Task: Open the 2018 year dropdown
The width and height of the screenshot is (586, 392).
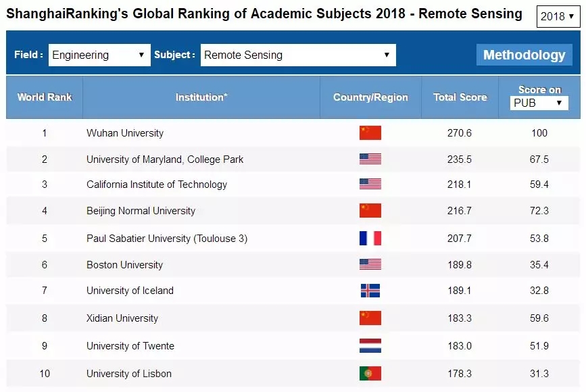Action: click(x=558, y=16)
